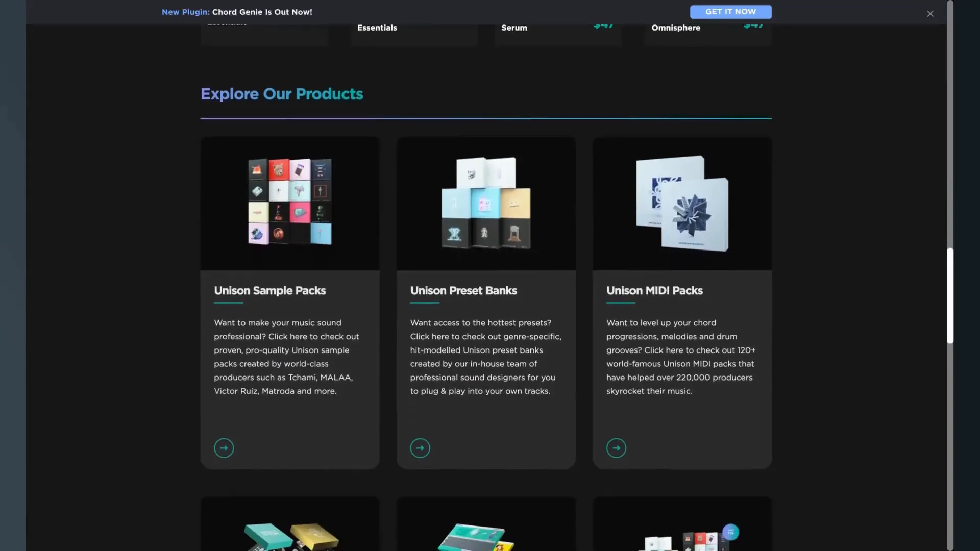Open the Unison MIDI Packs title
Viewport: 980px width, 551px height.
(x=654, y=290)
